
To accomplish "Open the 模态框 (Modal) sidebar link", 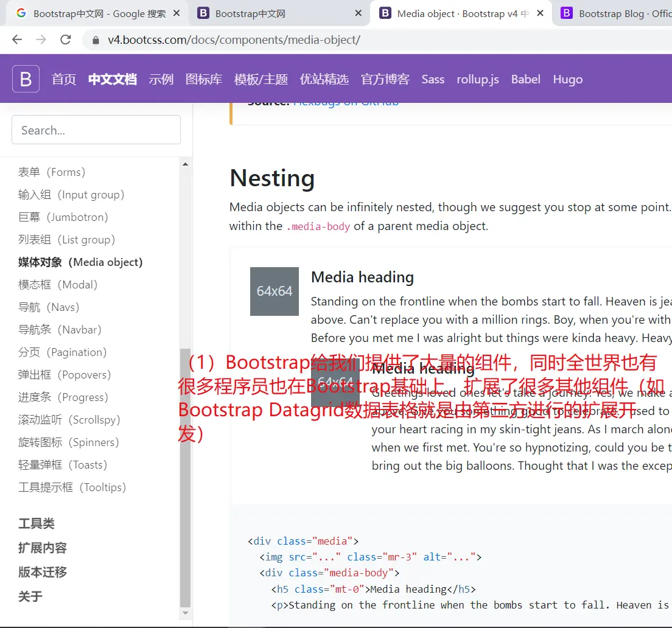I will coord(58,285).
